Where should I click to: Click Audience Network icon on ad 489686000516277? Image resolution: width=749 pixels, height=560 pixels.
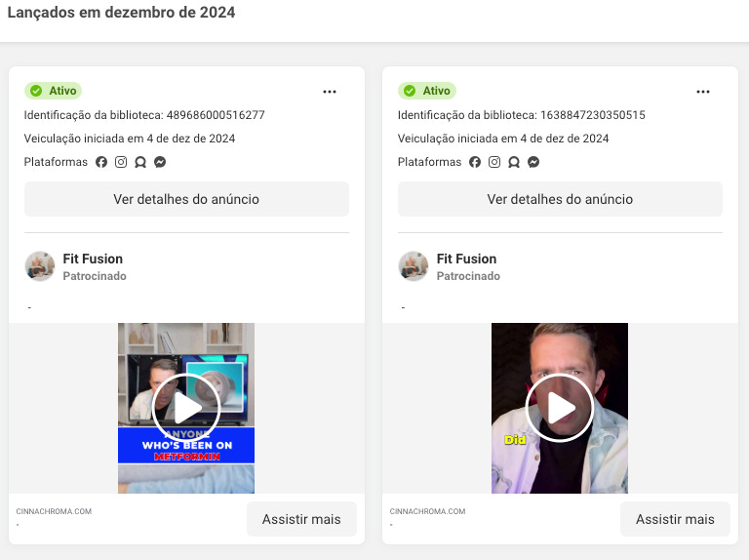click(140, 163)
